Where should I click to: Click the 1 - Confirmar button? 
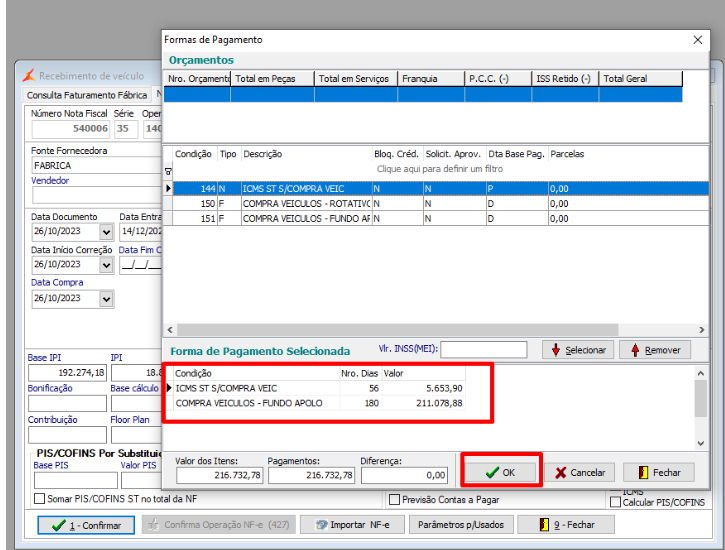click(x=86, y=525)
